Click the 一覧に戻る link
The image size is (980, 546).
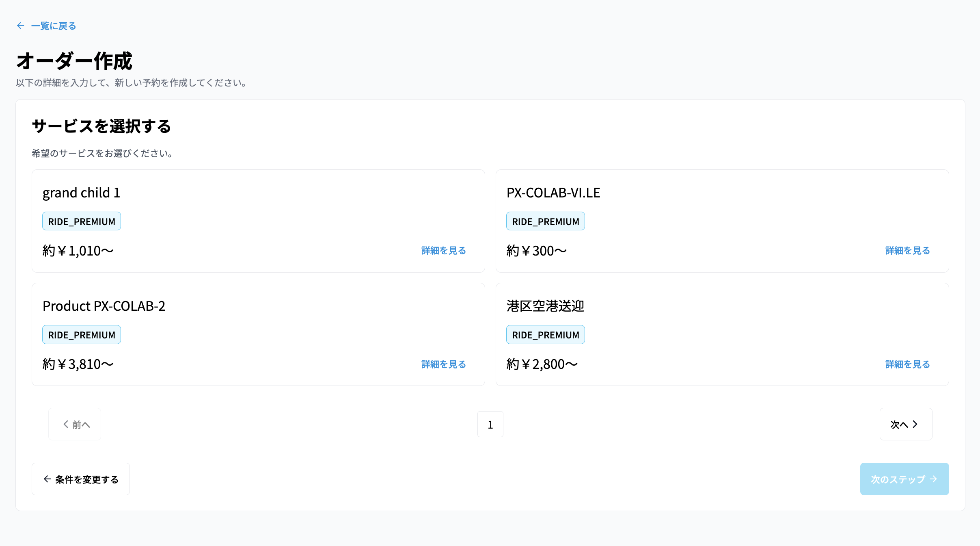[x=53, y=26]
